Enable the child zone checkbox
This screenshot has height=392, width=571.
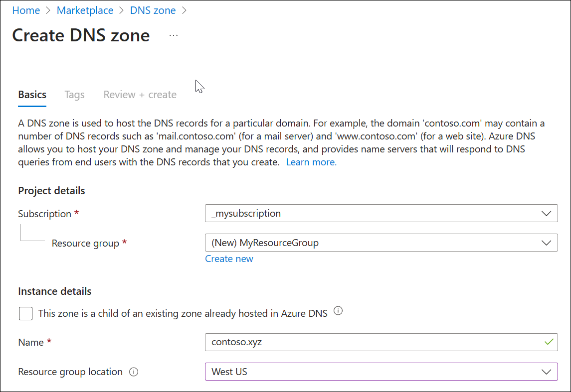point(25,313)
